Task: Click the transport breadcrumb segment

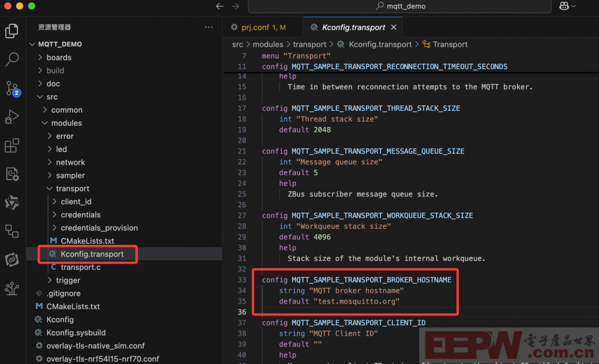Action: 310,44
